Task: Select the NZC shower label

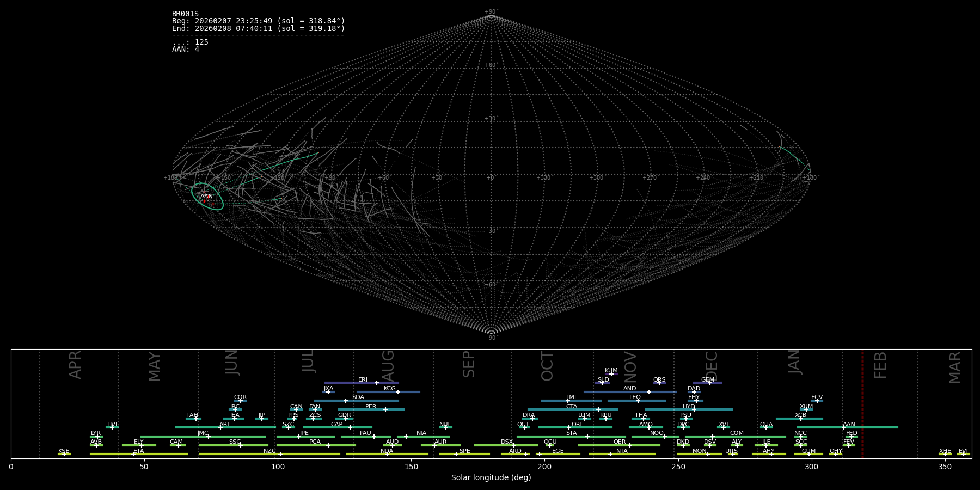Action: (269, 451)
